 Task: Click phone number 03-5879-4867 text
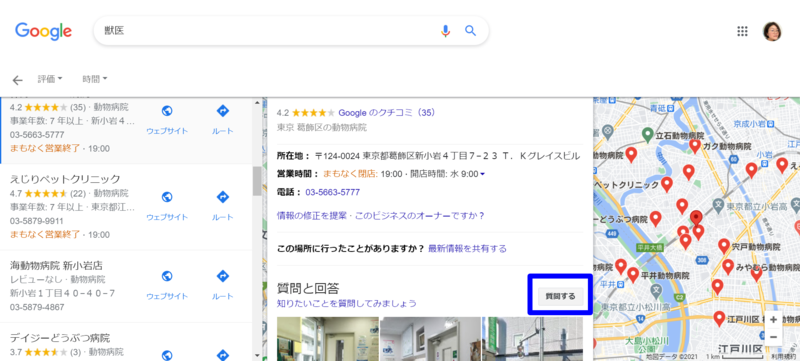[37, 307]
